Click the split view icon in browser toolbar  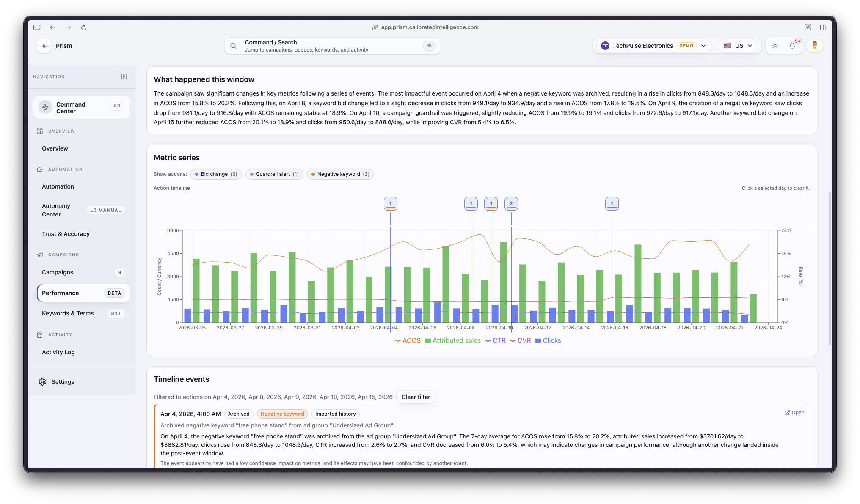pos(823,27)
